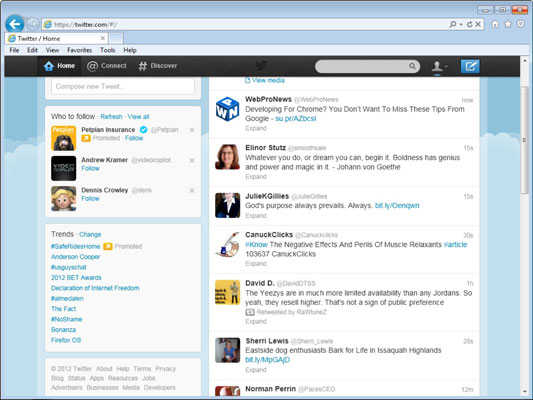Open bit.ly/MpGAjD link in Sherri Lewis tweet
This screenshot has width=533, height=400.
[268, 360]
